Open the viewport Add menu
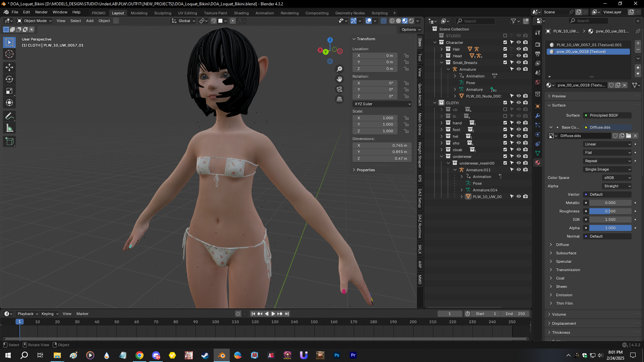Screen dimensions: 644x362 90,21
